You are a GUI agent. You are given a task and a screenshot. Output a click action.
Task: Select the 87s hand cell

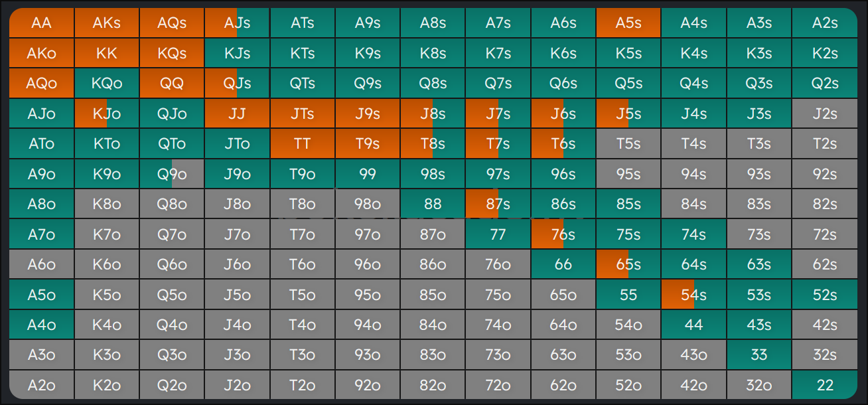(x=498, y=204)
